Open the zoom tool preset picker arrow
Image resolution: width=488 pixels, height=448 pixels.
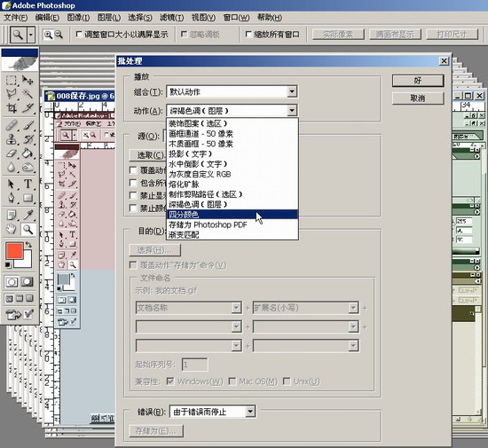pos(30,35)
